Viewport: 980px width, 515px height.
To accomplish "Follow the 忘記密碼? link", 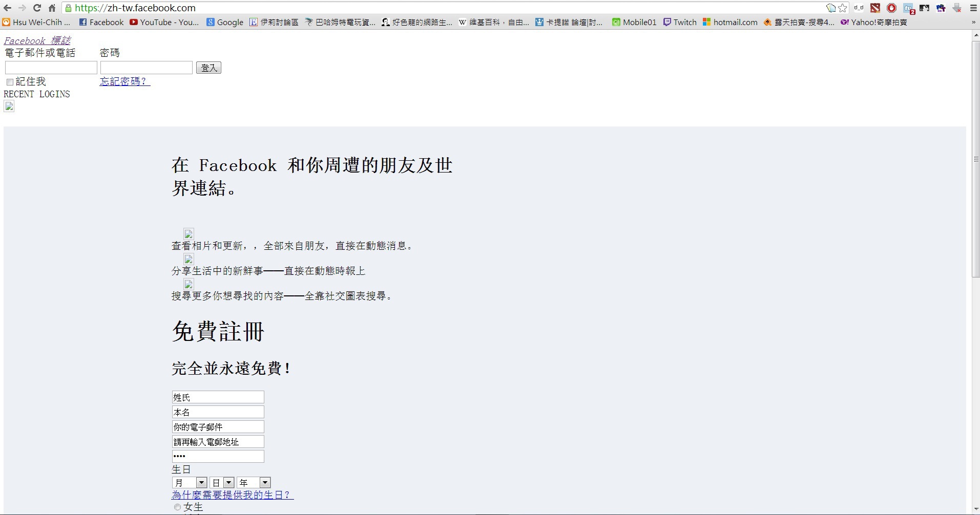I will pyautogui.click(x=125, y=81).
